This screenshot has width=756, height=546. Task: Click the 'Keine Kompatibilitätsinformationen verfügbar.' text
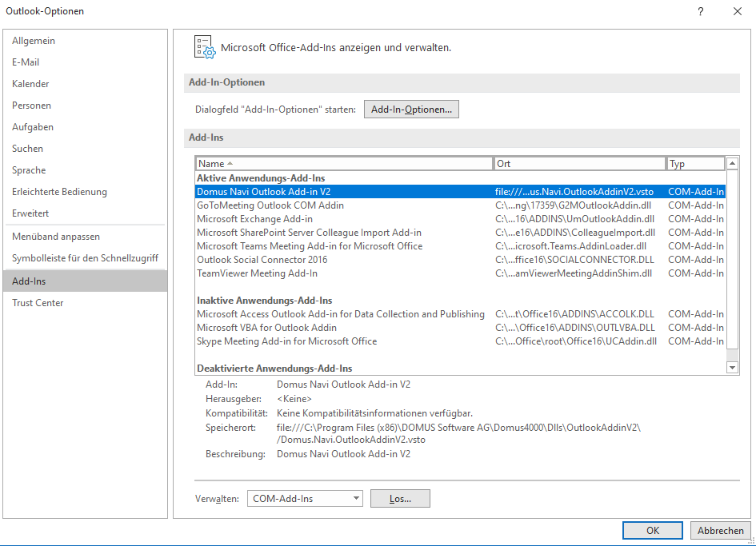point(374,413)
